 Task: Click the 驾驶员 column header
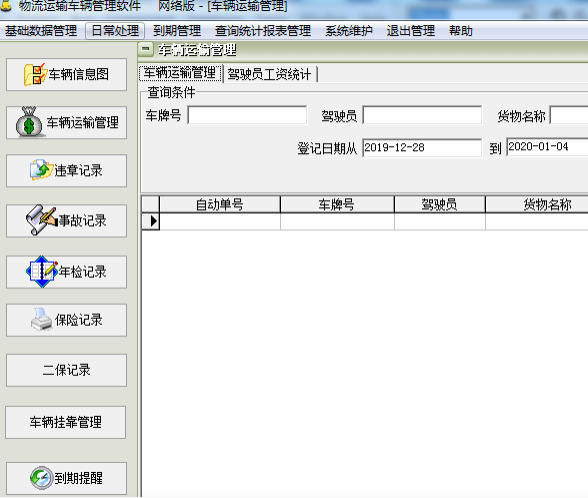click(440, 204)
